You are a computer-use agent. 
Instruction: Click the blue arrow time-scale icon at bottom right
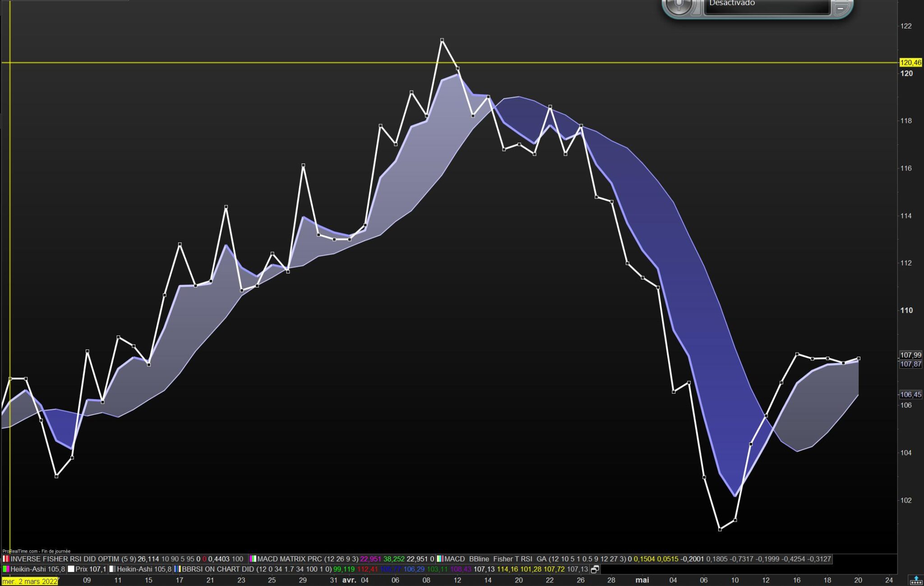[916, 580]
